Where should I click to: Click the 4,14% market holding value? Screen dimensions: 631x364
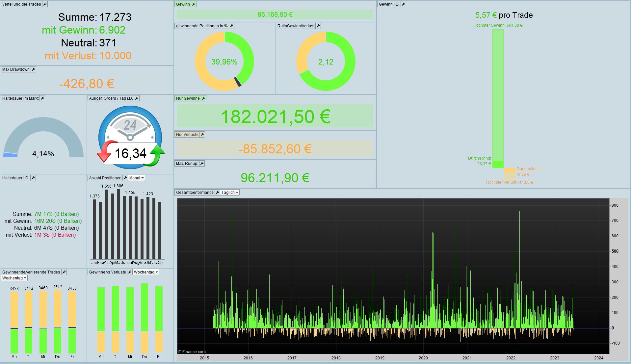pos(43,154)
